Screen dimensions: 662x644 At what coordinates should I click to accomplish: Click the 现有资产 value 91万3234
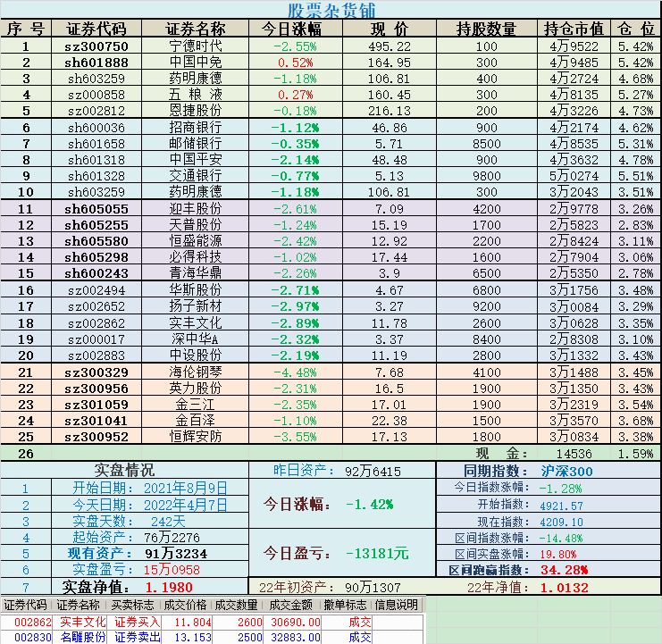(176, 553)
